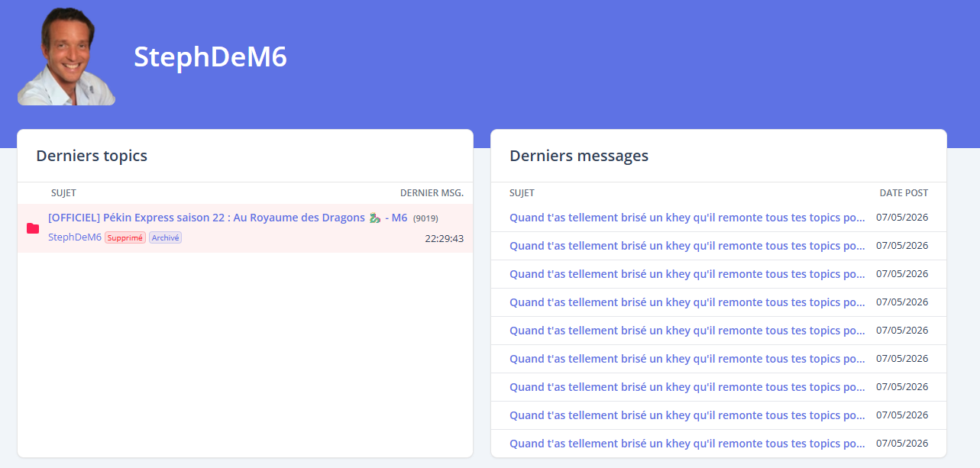Click the Derniers topics panel title
980x468 pixels.
click(x=92, y=156)
